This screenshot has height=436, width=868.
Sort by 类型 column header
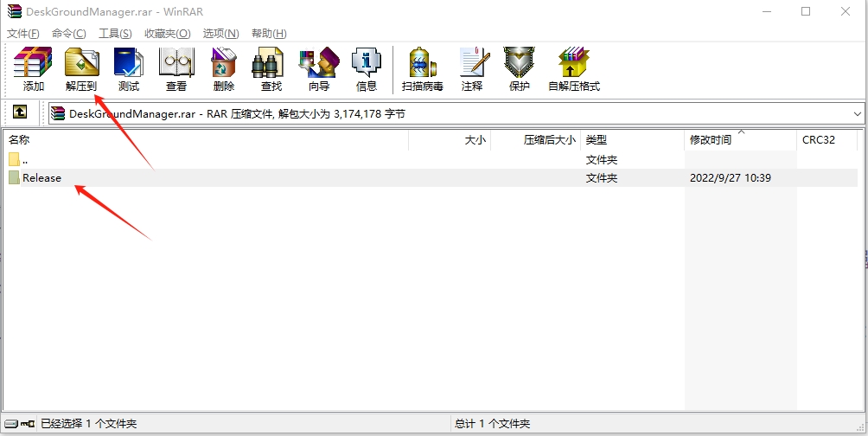click(x=632, y=140)
